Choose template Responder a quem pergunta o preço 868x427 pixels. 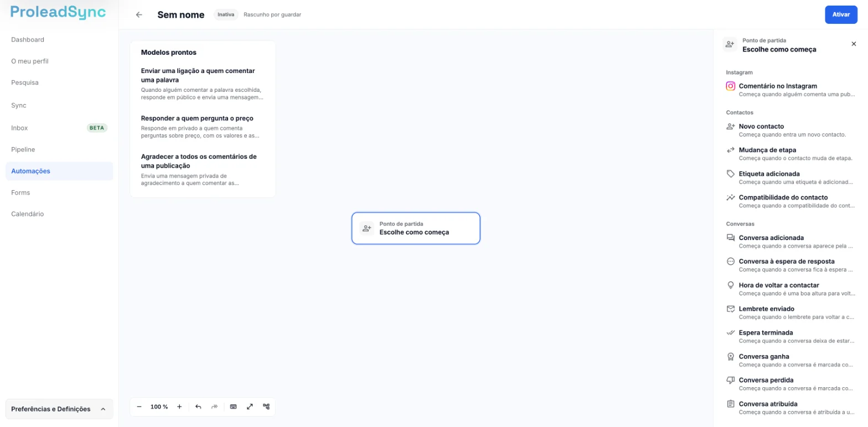coord(203,126)
